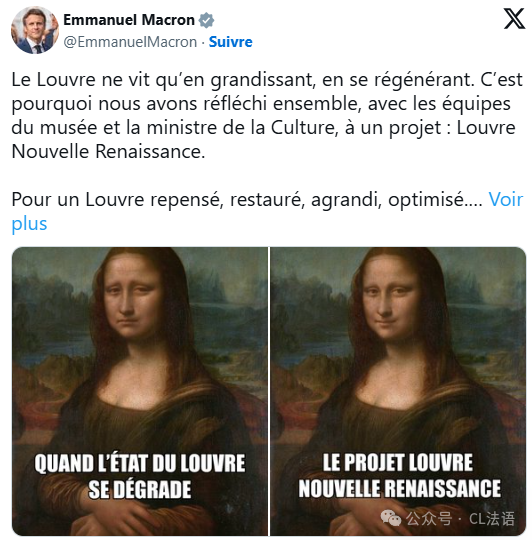This screenshot has height=540, width=532.
Task: Click the Emmanuel Macron display name
Action: click(129, 20)
